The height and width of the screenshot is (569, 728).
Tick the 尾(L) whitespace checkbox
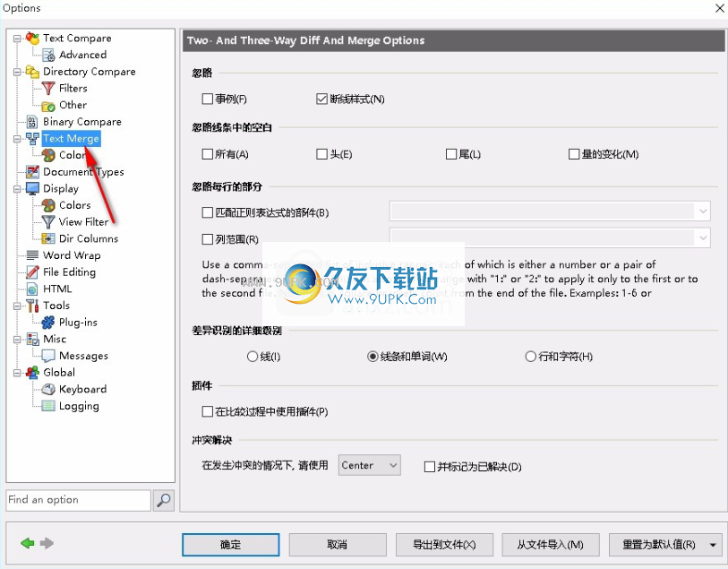450,154
